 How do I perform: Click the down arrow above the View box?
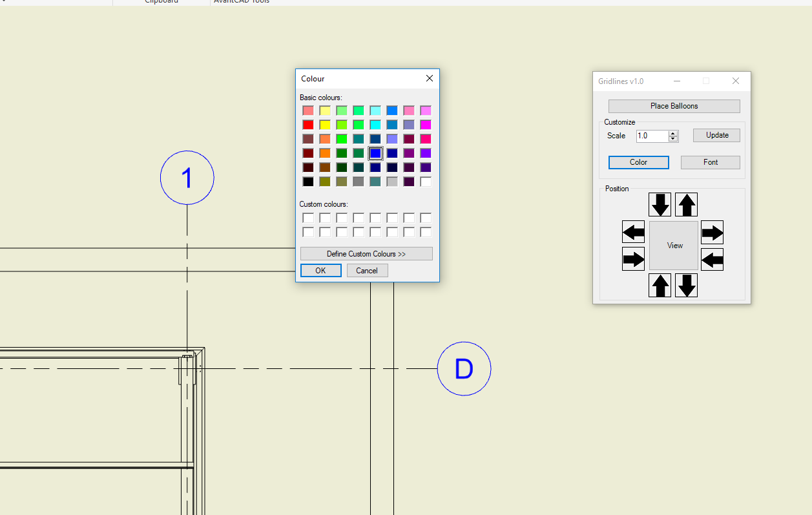coord(660,205)
